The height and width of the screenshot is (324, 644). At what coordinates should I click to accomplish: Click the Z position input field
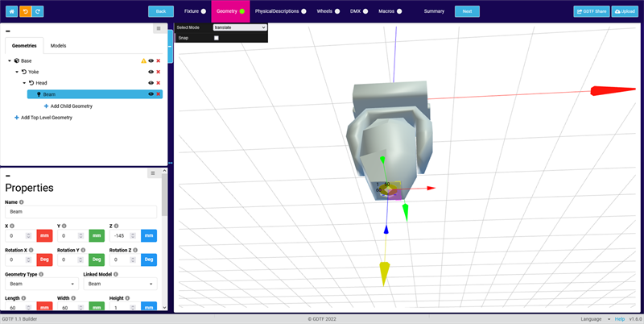[121, 235]
